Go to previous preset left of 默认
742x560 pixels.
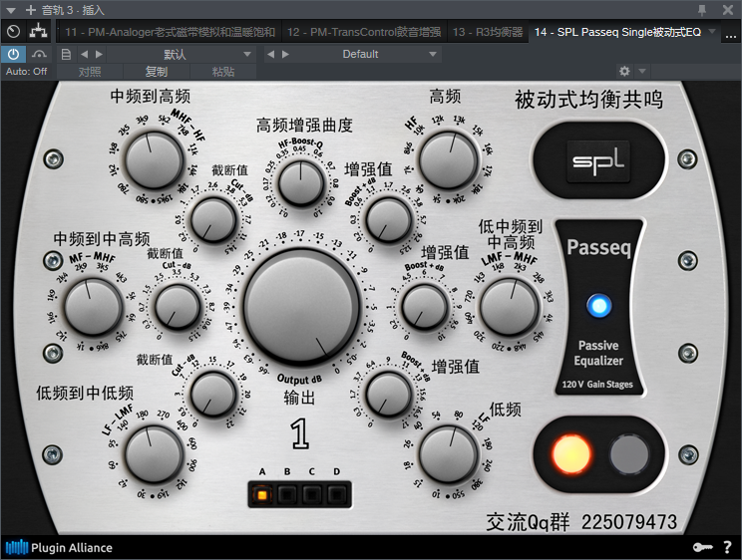coord(84,55)
